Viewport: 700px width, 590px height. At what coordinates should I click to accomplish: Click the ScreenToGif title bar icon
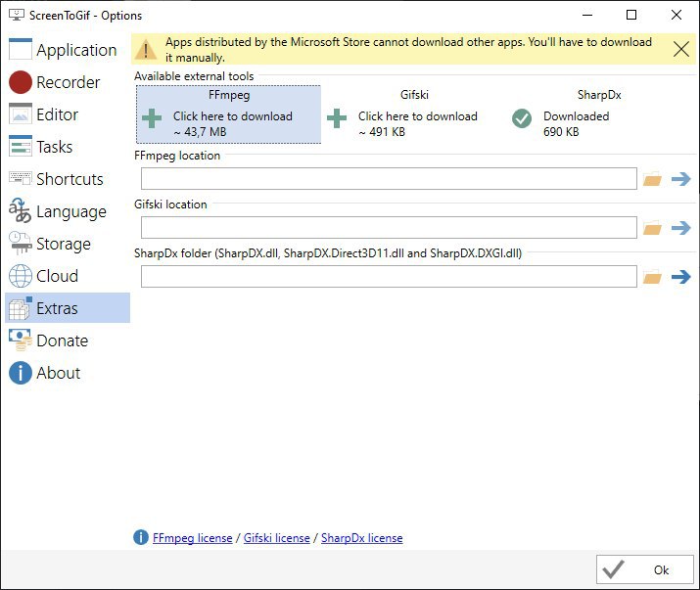tap(17, 15)
